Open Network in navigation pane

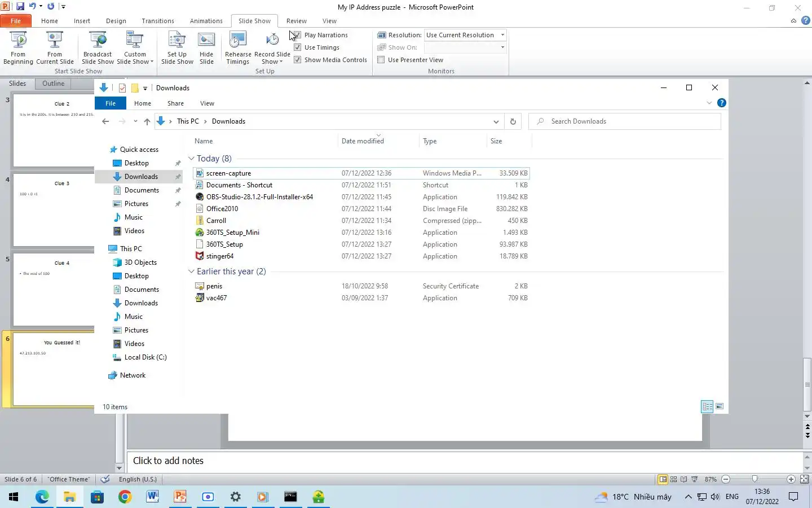coord(133,375)
